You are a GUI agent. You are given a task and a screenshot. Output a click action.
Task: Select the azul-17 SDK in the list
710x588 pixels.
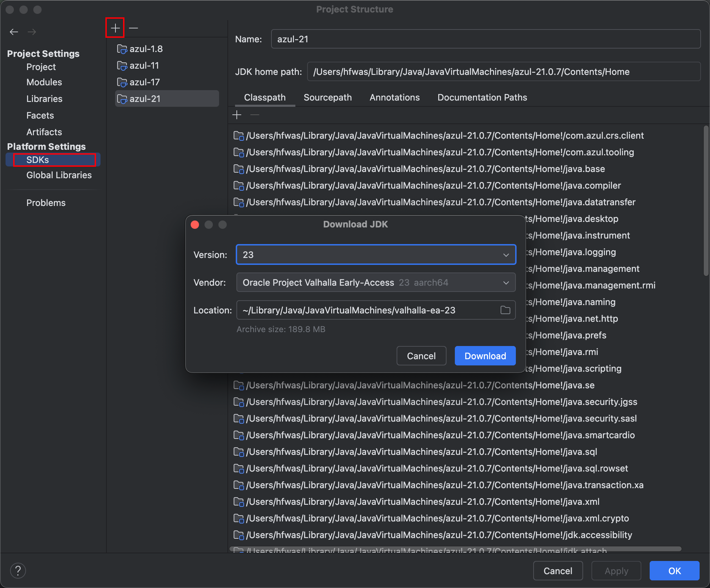[x=145, y=82]
